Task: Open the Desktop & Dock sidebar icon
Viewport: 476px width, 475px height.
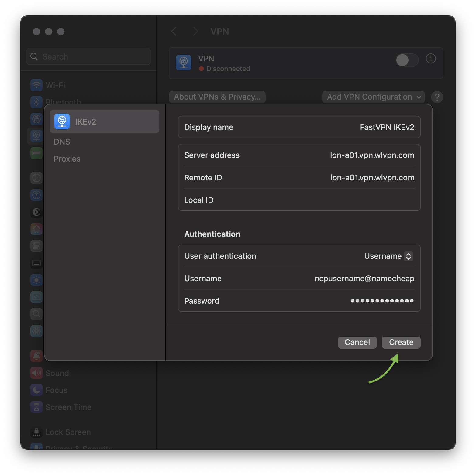Action: [x=36, y=263]
